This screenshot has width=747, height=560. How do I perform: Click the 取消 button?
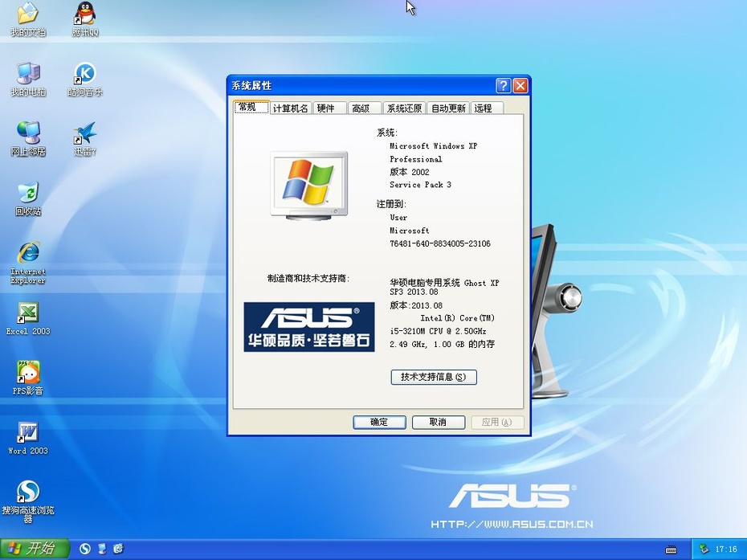(439, 423)
